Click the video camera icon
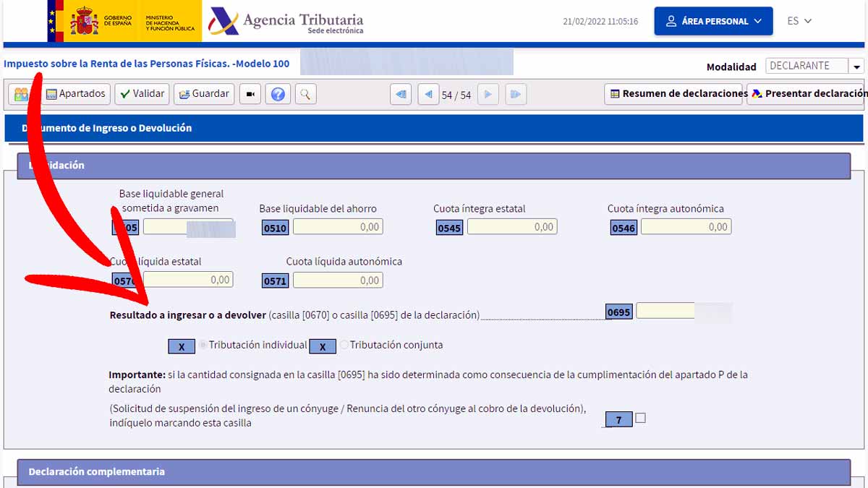Viewport: 868px width, 488px height. tap(250, 95)
